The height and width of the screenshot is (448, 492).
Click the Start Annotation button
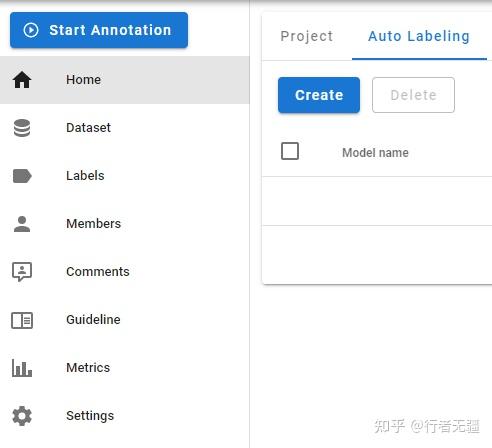pyautogui.click(x=99, y=30)
